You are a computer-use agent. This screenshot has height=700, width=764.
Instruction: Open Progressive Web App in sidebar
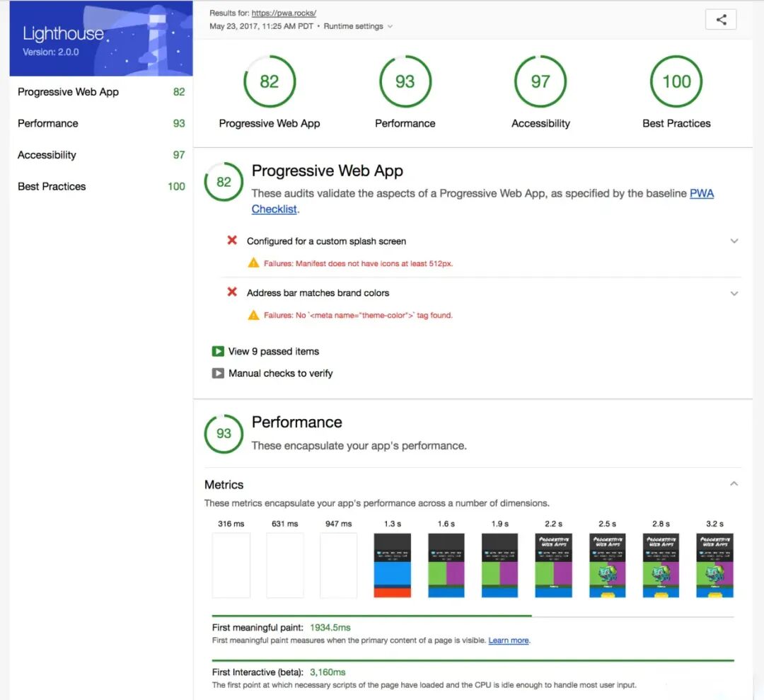tap(101, 91)
